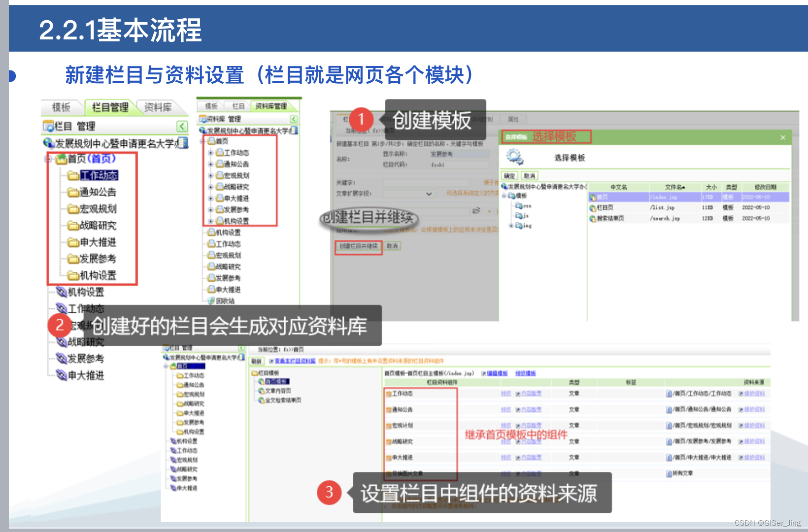
Task: Click link icon of 发展参考 in 栏目 管理 tree
Action: click(x=61, y=359)
